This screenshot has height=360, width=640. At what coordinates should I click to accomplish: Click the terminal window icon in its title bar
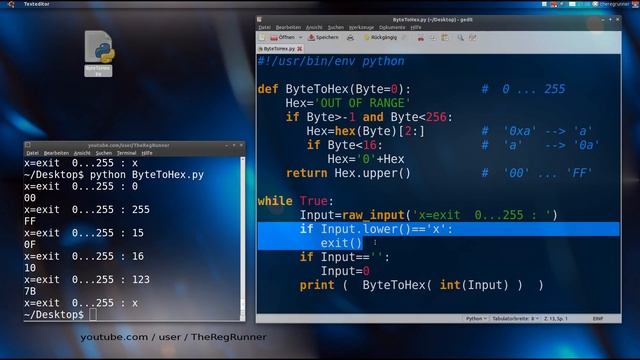28,145
